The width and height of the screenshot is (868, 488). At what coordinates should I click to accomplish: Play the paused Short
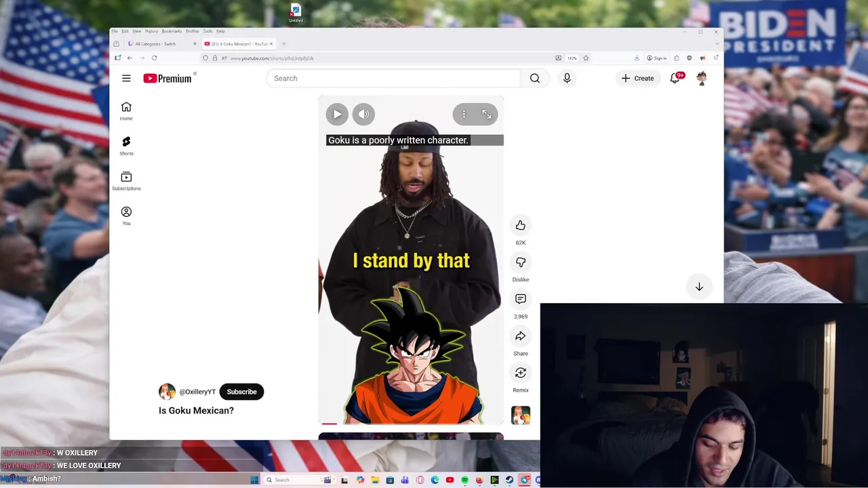(337, 115)
